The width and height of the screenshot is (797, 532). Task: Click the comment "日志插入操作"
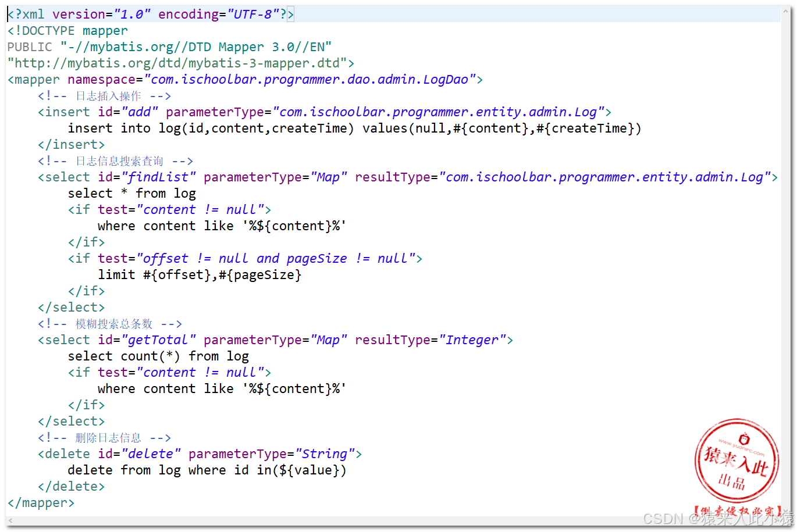pyautogui.click(x=105, y=96)
